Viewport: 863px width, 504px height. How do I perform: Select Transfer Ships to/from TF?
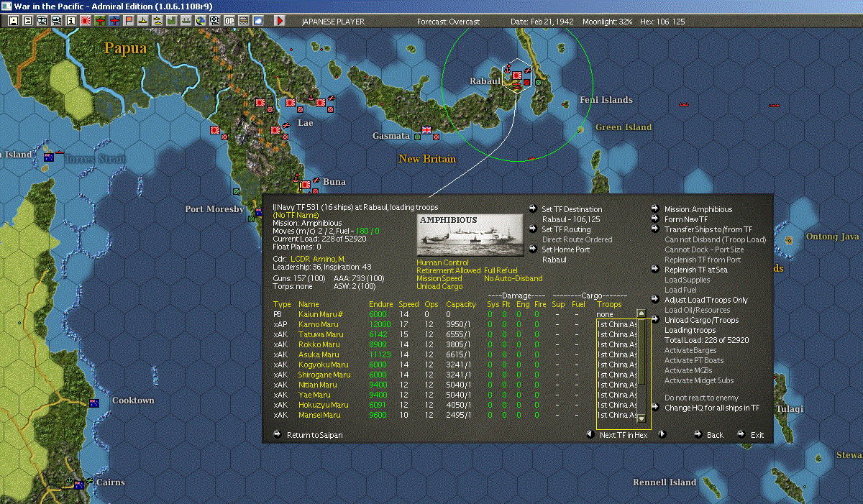coord(708,230)
